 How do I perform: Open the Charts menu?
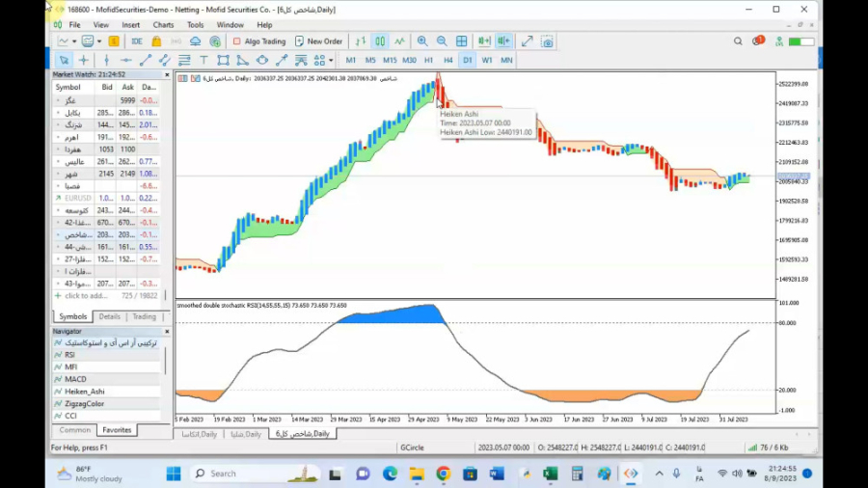(163, 25)
